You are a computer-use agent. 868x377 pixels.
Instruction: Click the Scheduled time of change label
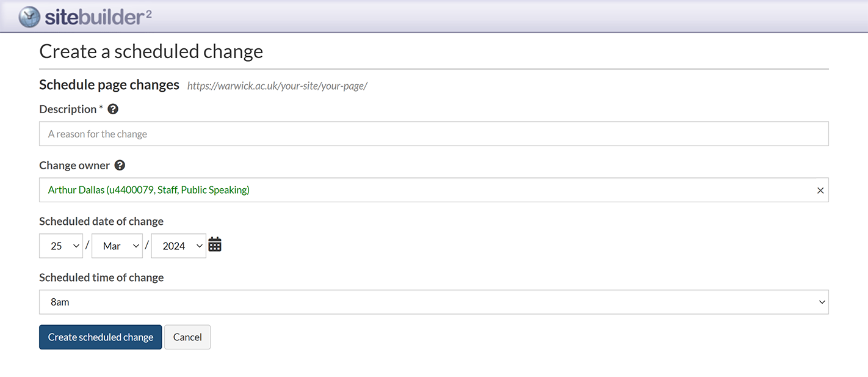(101, 277)
